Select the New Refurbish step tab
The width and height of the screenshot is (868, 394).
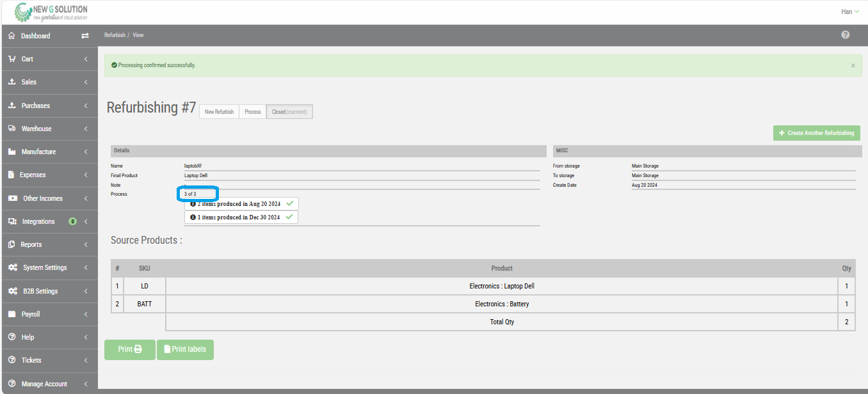pos(219,112)
